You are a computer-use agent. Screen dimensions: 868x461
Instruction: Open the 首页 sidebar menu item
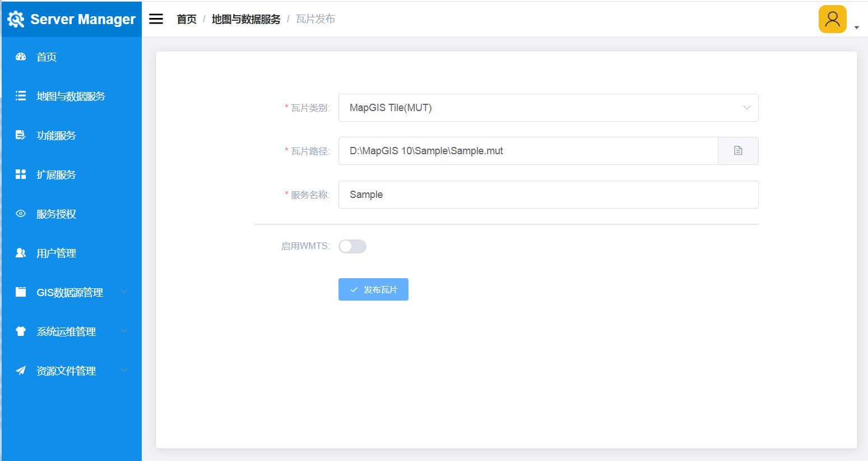tap(72, 57)
